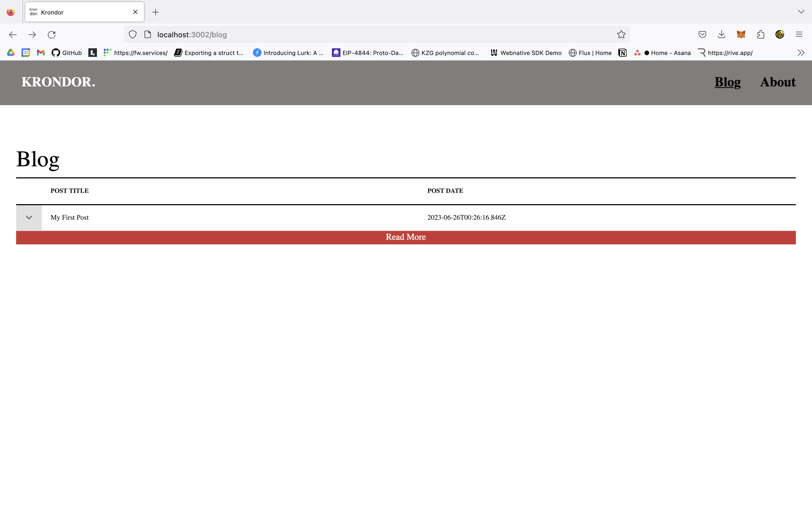
Task: Reload the current page
Action: (x=51, y=35)
